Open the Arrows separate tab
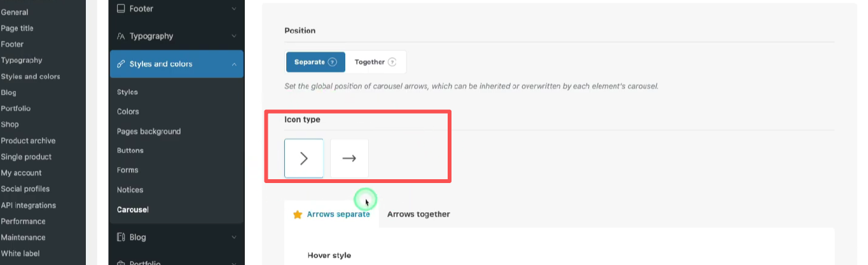868x265 pixels. [x=338, y=215]
